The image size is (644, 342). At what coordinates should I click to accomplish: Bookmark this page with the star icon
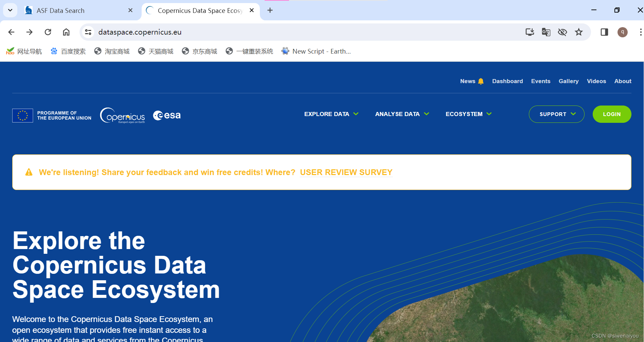pyautogui.click(x=579, y=32)
